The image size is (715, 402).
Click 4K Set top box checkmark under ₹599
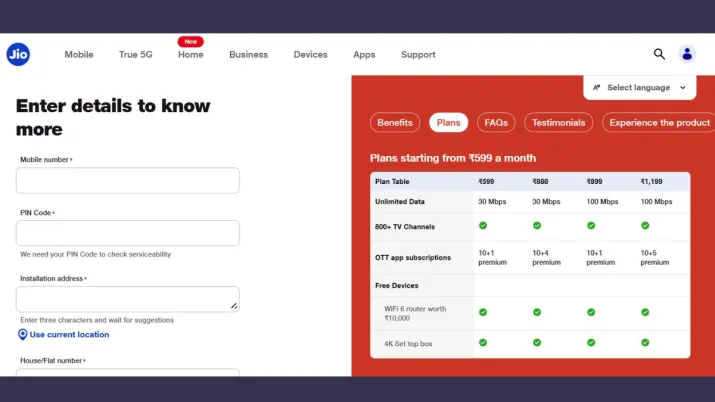pos(483,343)
